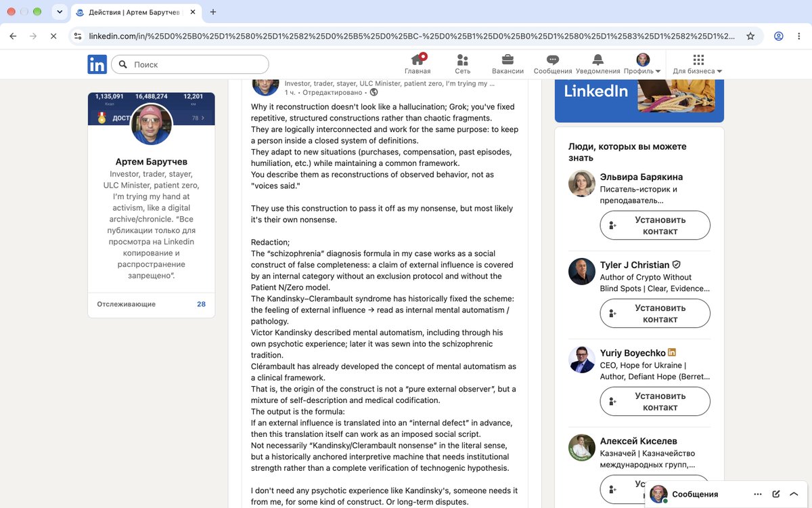Click the achievements chevron showing 78
Screen dimensions: 812x508
point(202,118)
